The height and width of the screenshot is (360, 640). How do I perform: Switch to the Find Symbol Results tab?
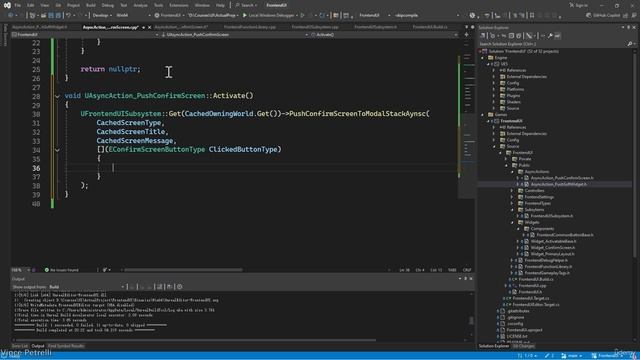coord(66,346)
